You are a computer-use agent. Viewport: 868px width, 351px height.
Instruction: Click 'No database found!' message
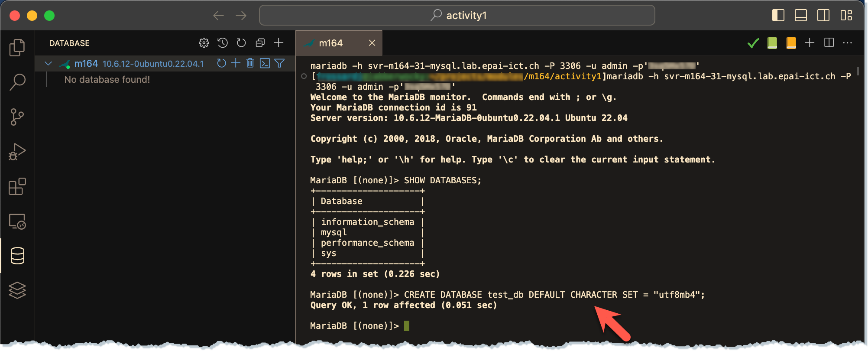107,80
